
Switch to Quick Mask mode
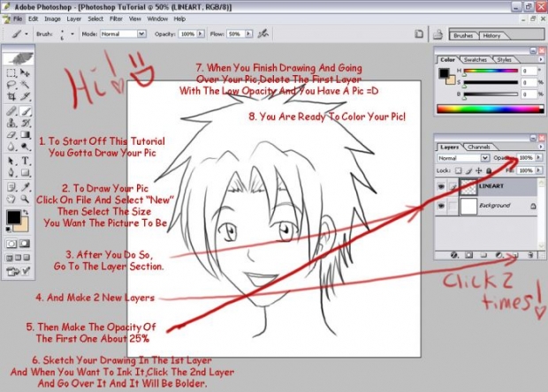[25, 244]
